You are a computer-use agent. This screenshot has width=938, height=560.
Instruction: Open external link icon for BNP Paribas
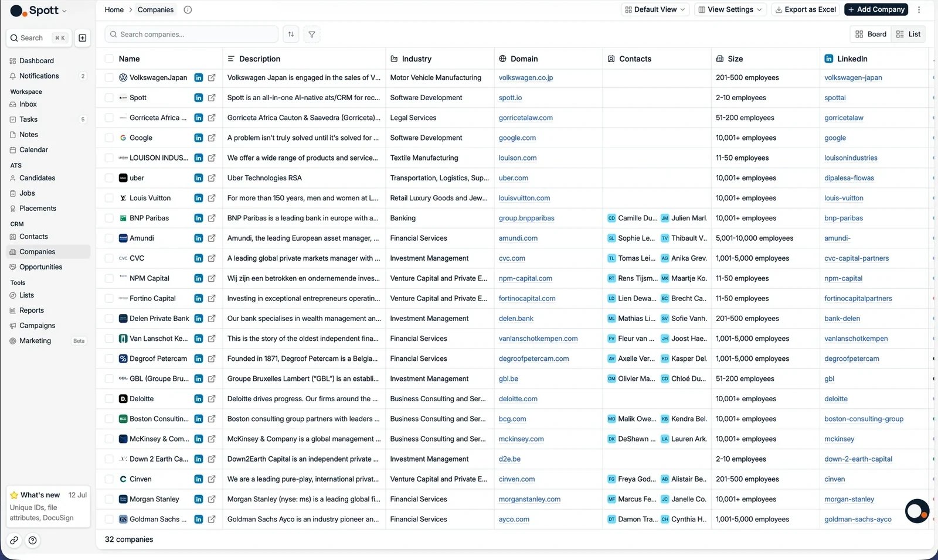tap(212, 218)
